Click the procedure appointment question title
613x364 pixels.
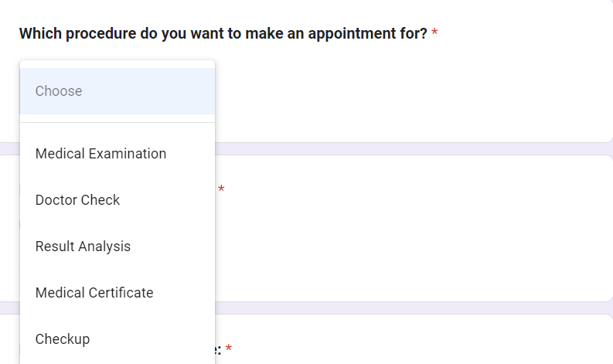[223, 34]
